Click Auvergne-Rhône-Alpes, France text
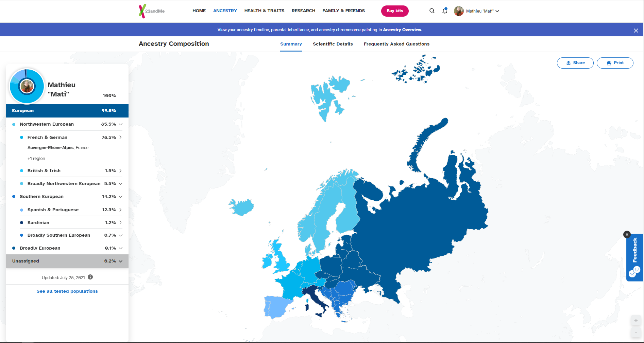This screenshot has width=644, height=343. click(x=58, y=148)
